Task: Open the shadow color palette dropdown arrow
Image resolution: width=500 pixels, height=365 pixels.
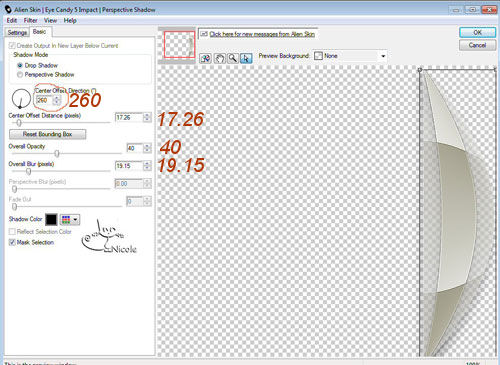Action: click(x=75, y=219)
